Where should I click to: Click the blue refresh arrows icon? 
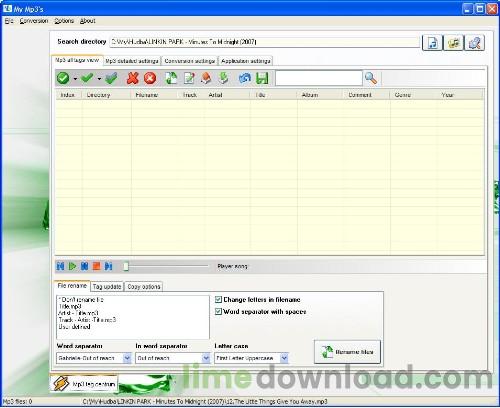pyautogui.click(x=245, y=78)
